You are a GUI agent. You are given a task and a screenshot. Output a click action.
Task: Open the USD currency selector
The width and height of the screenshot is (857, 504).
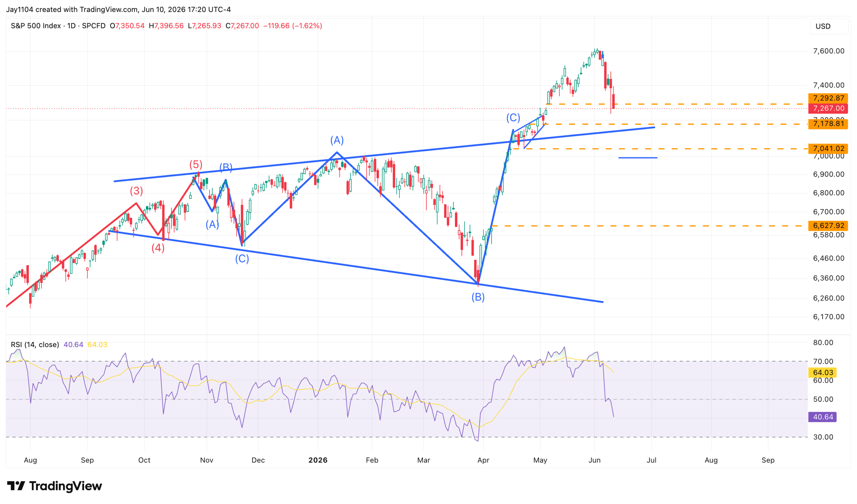(829, 26)
